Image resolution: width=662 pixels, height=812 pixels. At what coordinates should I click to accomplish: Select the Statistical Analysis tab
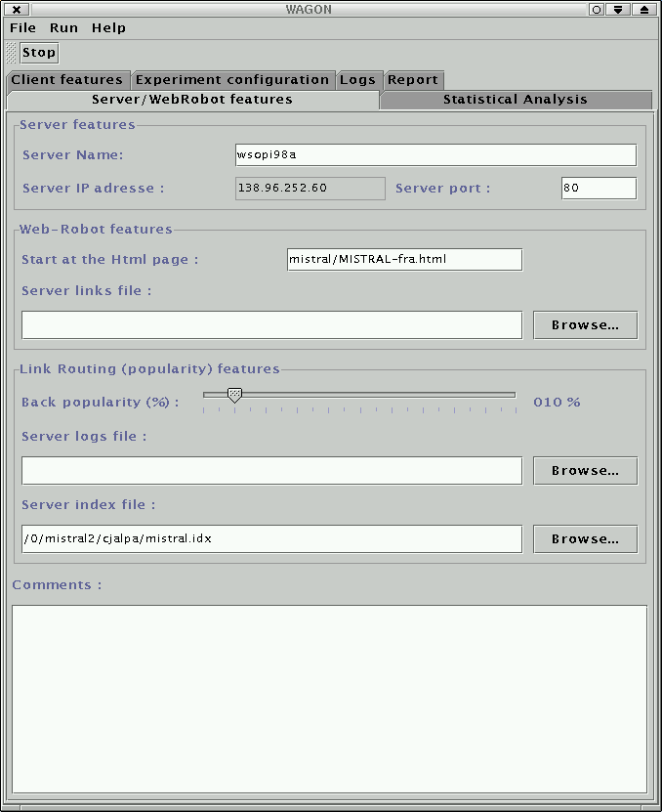point(515,100)
